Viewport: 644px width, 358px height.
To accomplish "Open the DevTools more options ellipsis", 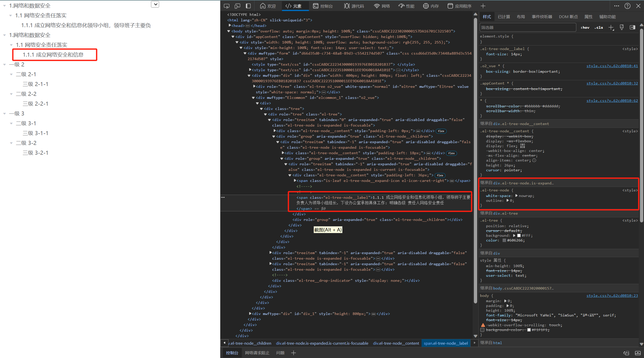I will 617,6.
